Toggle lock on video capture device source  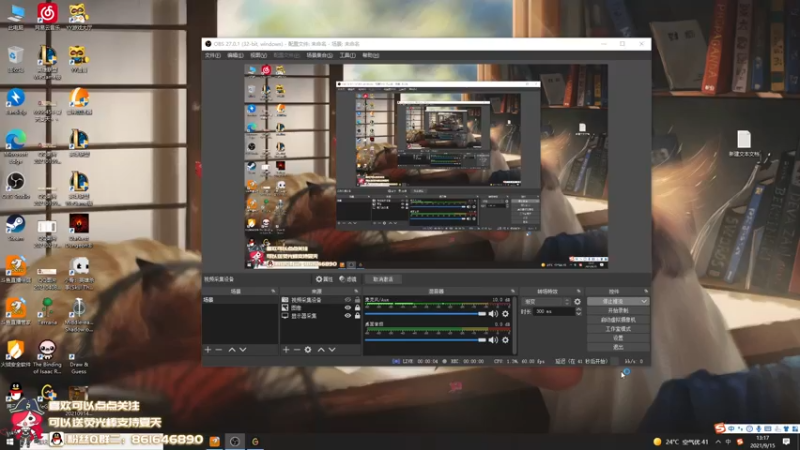pos(357,300)
